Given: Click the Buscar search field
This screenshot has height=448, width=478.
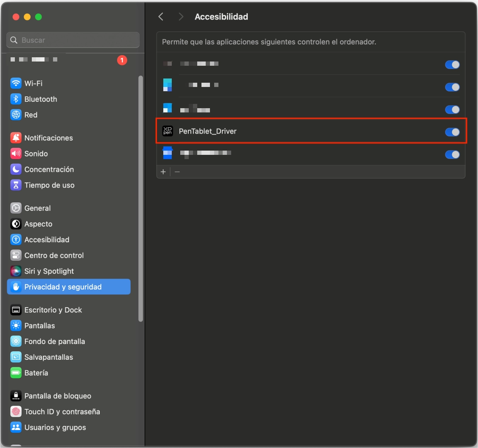Looking at the screenshot, I should click(73, 40).
